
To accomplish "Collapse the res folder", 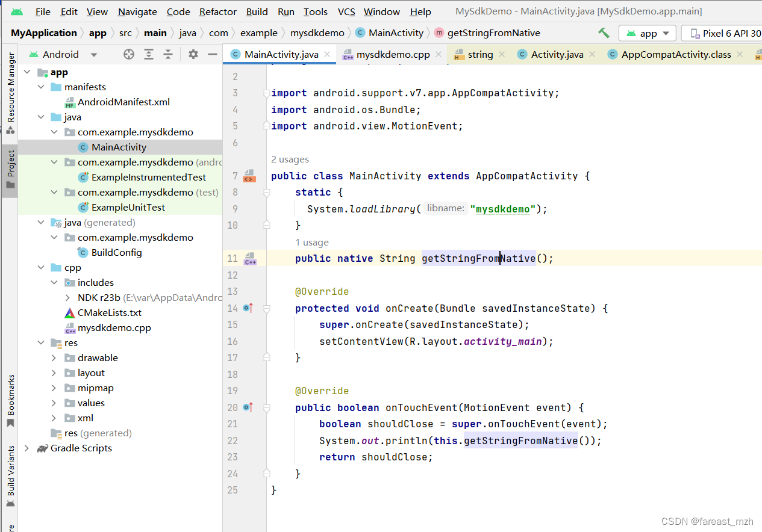I will [41, 343].
